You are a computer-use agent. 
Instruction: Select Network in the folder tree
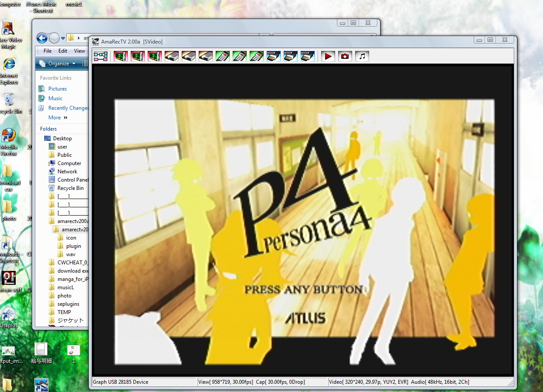(x=67, y=172)
